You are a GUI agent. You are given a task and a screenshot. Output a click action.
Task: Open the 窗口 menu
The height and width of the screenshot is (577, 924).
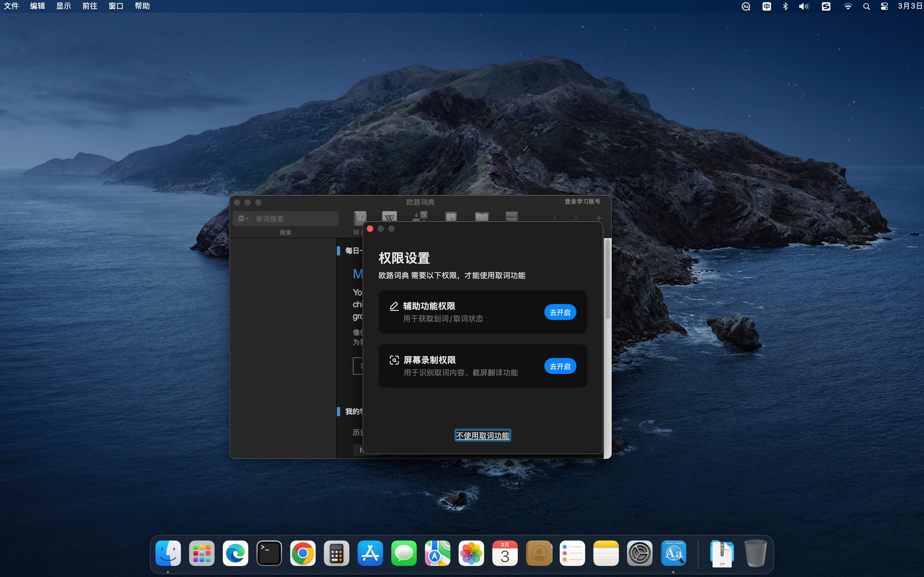116,6
